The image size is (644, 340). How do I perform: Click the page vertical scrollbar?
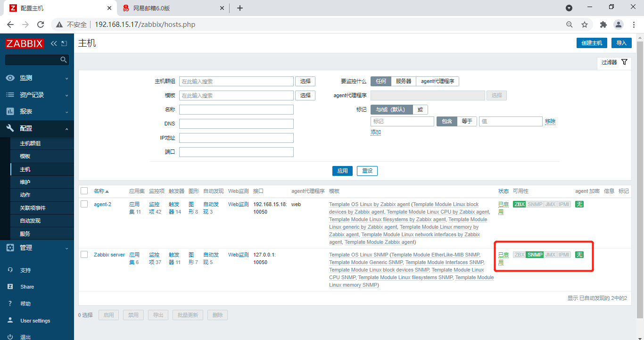[640, 179]
